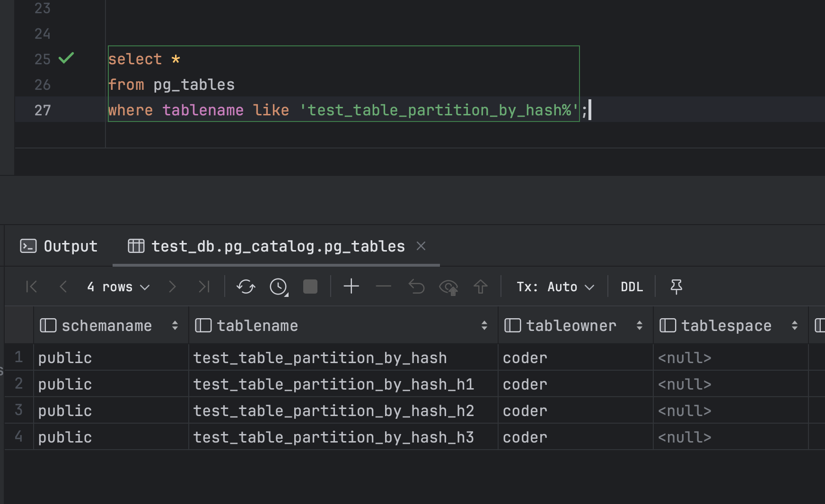Image resolution: width=825 pixels, height=504 pixels.
Task: Click line number 27 in the gutter
Action: tap(43, 110)
